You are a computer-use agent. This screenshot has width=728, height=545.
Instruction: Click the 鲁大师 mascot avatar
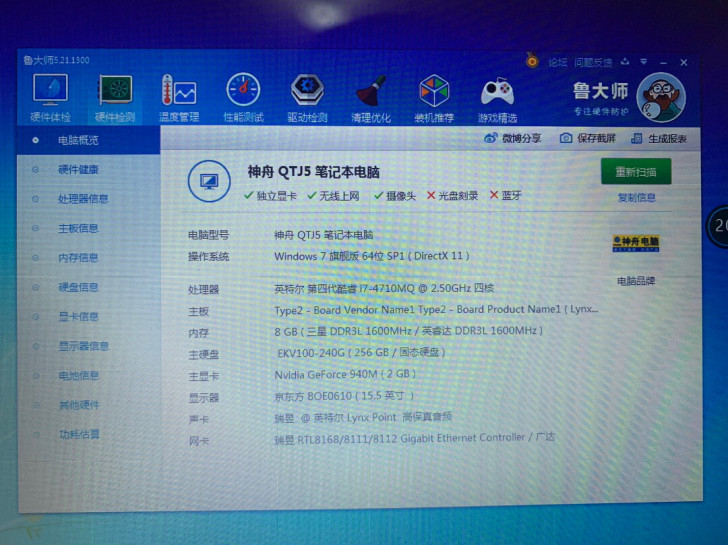point(661,98)
